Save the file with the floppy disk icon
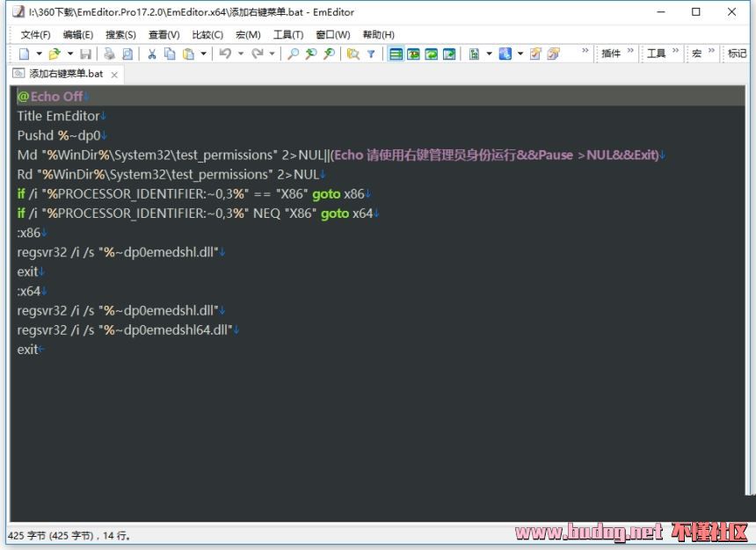756x550 pixels. (x=86, y=54)
